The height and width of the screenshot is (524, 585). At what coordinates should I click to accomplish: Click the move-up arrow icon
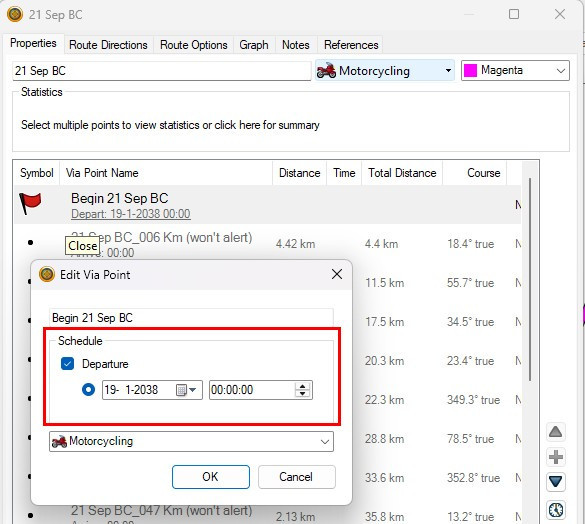coord(556,432)
